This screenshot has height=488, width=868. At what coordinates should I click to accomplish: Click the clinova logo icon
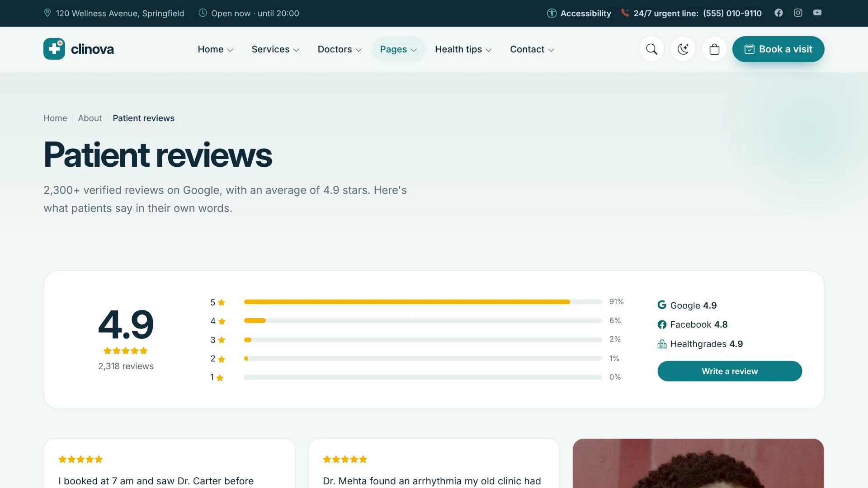54,49
